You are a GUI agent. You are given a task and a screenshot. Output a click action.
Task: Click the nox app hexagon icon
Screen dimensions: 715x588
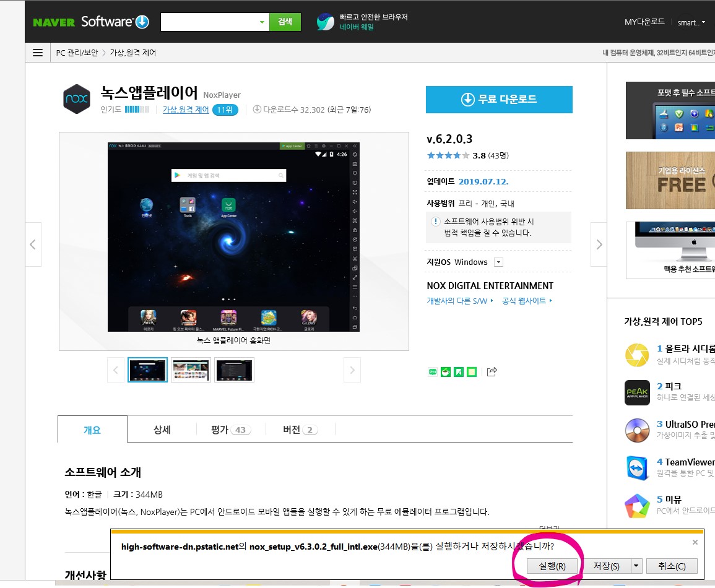pyautogui.click(x=77, y=99)
